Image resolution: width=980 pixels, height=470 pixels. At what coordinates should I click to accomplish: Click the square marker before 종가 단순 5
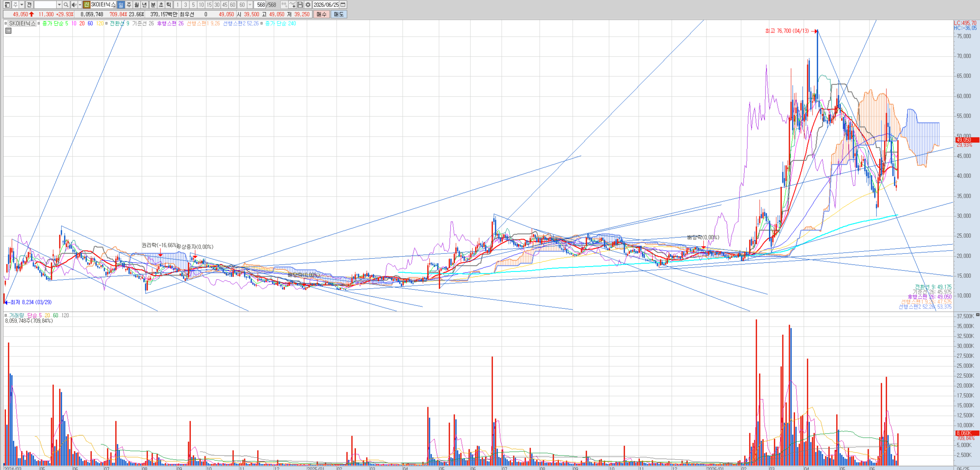tap(39, 23)
